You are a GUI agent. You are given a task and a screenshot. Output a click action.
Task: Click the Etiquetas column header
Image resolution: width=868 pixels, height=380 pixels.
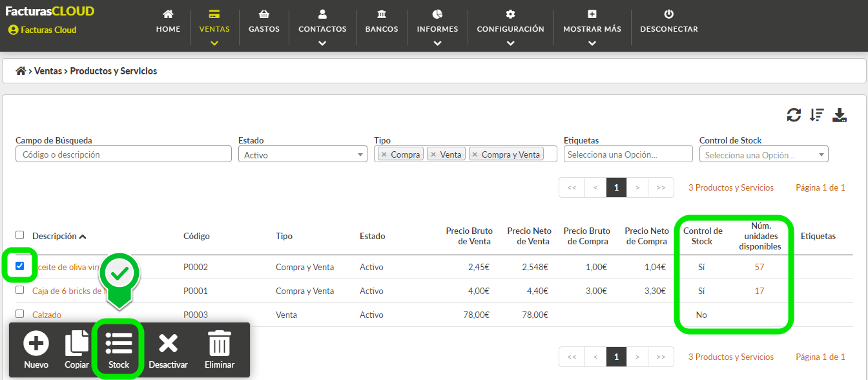pos(818,236)
